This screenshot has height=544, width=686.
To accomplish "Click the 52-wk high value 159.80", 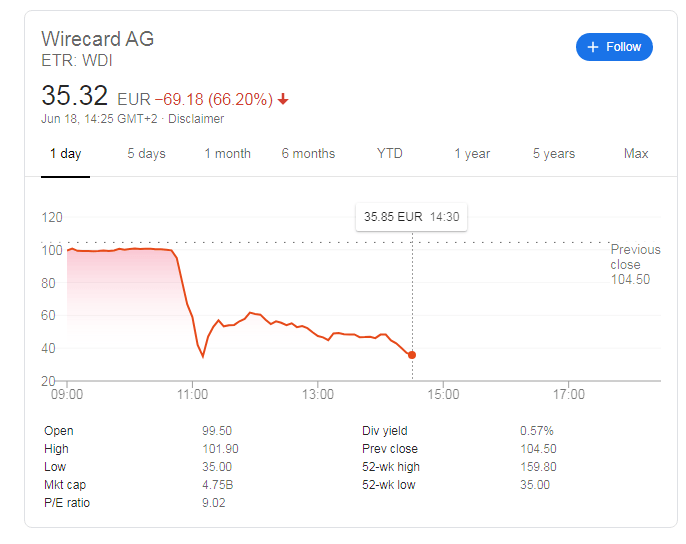I will [x=538, y=467].
